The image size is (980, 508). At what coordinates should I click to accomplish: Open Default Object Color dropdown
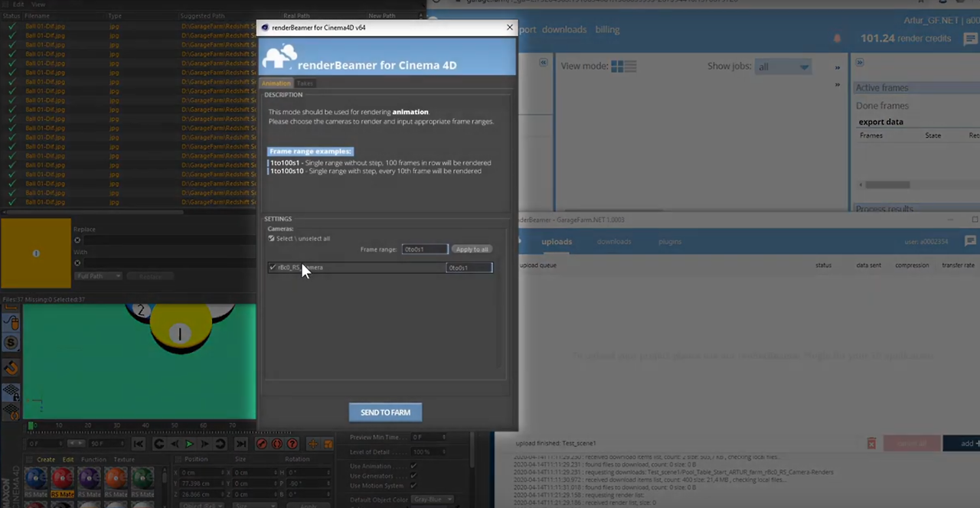click(432, 500)
